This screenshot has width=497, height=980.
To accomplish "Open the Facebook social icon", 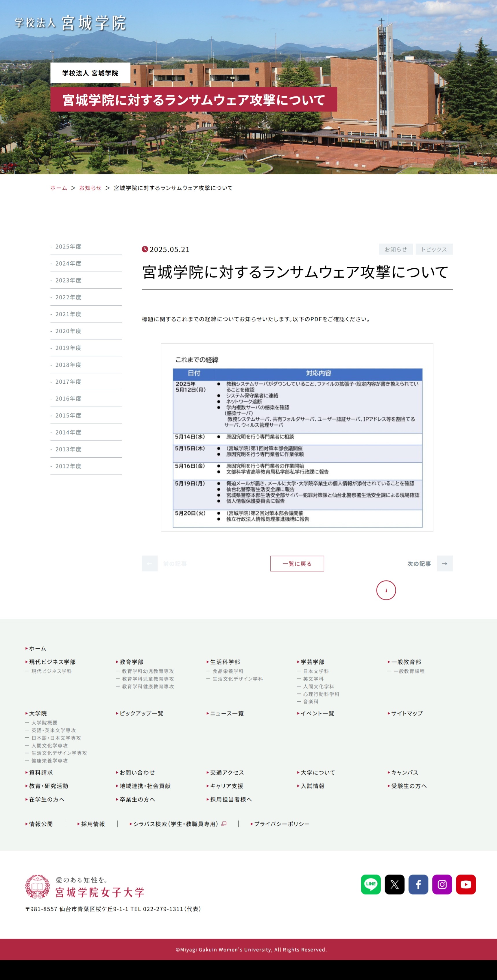I will [418, 884].
